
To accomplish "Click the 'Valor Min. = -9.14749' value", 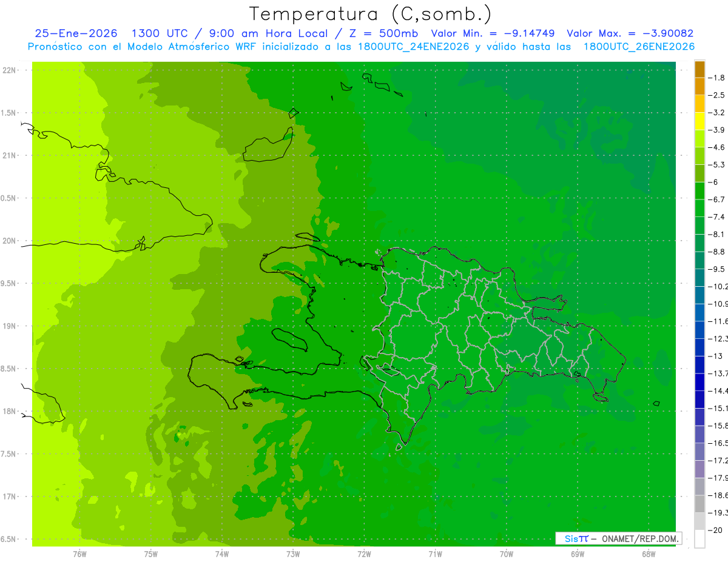I will [x=494, y=33].
